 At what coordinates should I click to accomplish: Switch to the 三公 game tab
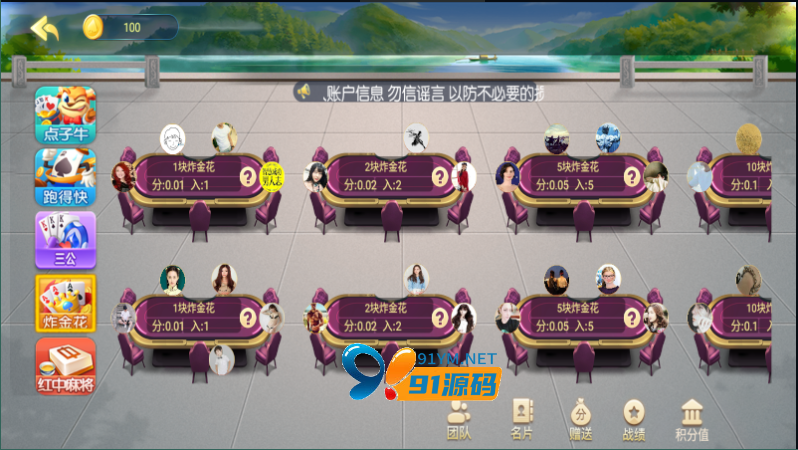click(x=65, y=240)
